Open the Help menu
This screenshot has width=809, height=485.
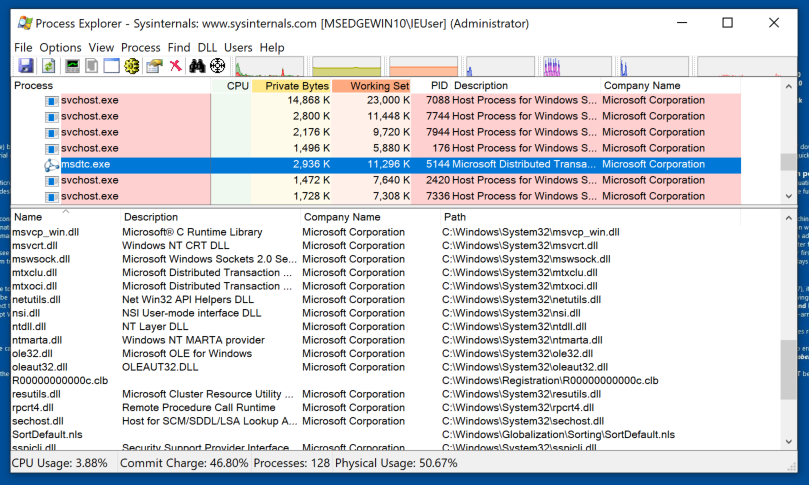pyautogui.click(x=272, y=47)
